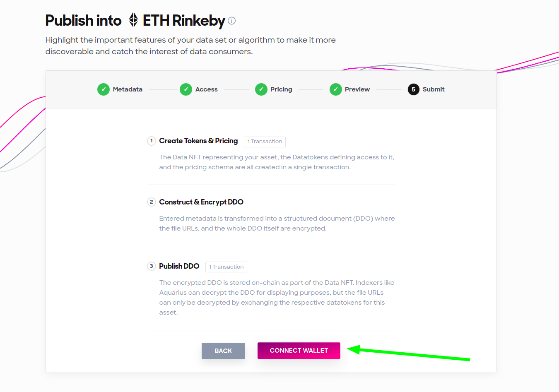Select the Preview step label
This screenshot has height=392, width=559.
(357, 89)
